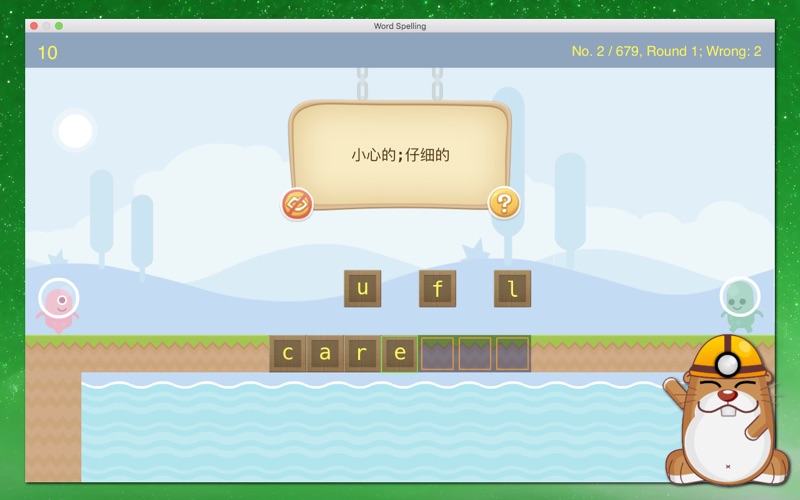
Task: Select the first empty letter slot
Action: 437,354
